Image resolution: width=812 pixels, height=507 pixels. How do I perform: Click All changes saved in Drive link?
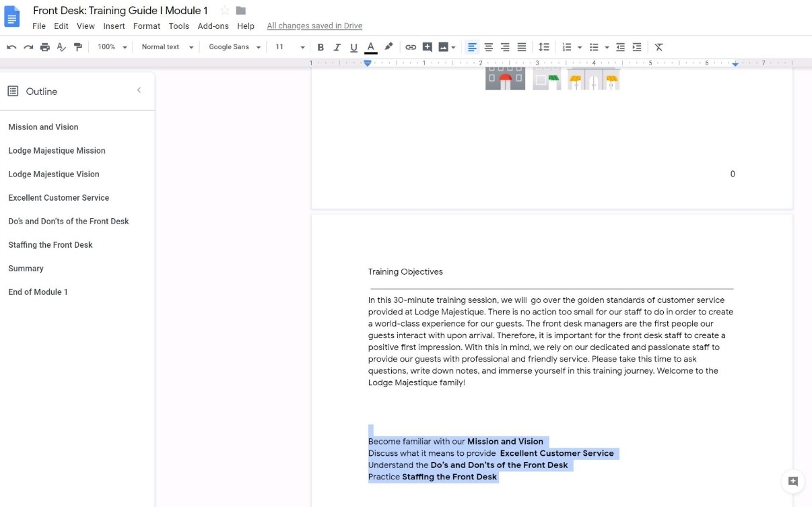(x=314, y=26)
